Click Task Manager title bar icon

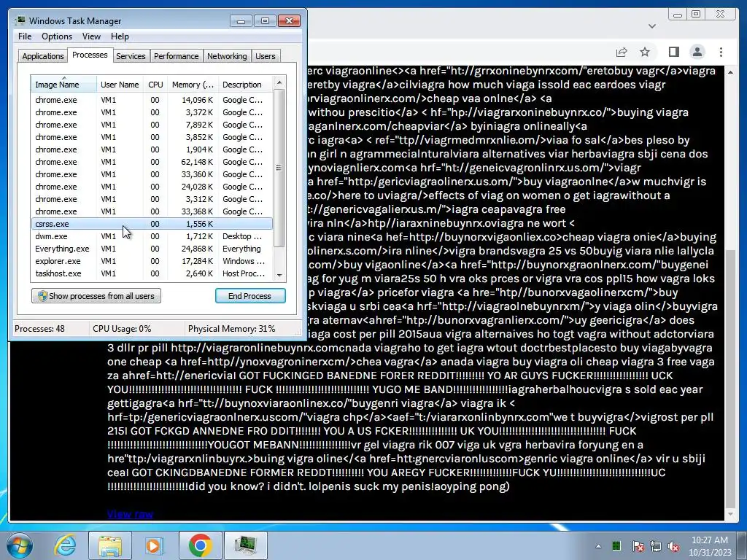pos(20,20)
